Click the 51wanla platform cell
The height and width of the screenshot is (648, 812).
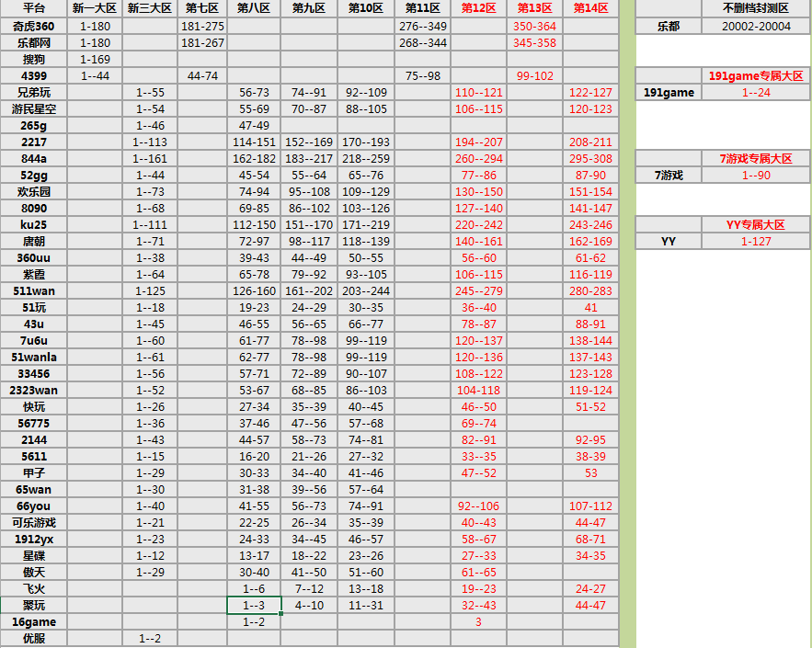point(34,358)
